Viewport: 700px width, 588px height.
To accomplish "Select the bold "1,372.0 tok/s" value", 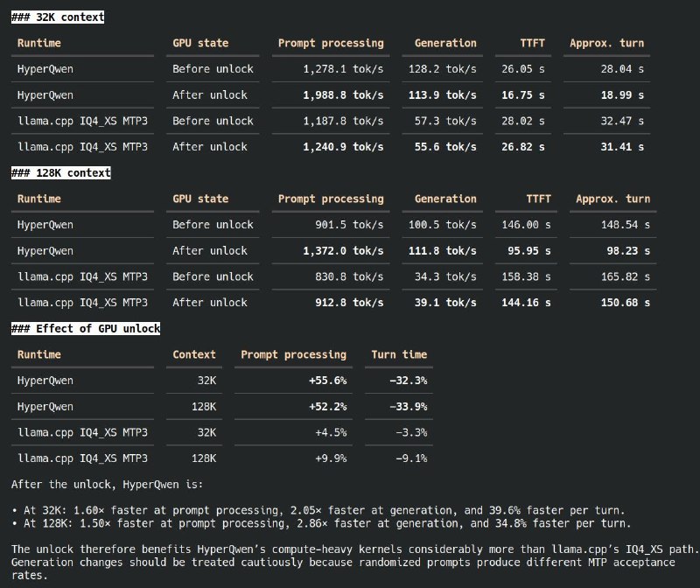I will (x=343, y=251).
